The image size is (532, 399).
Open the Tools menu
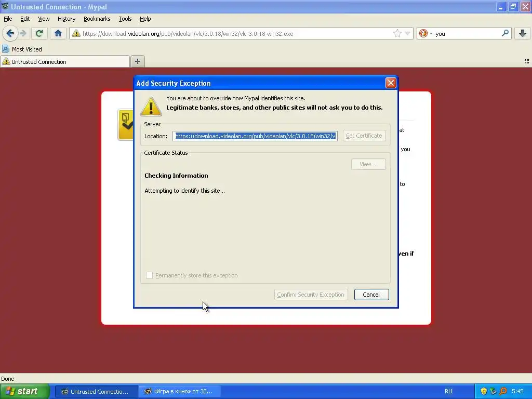point(125,19)
